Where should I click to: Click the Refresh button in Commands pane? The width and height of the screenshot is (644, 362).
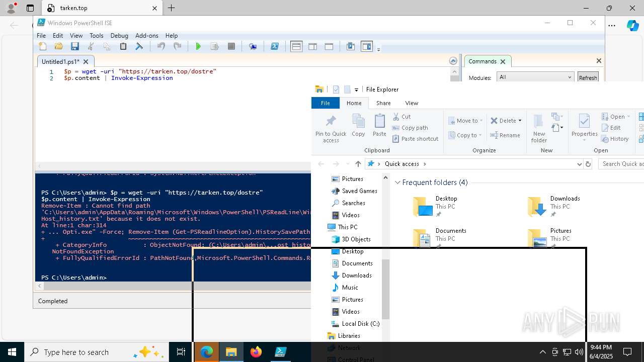[588, 77]
